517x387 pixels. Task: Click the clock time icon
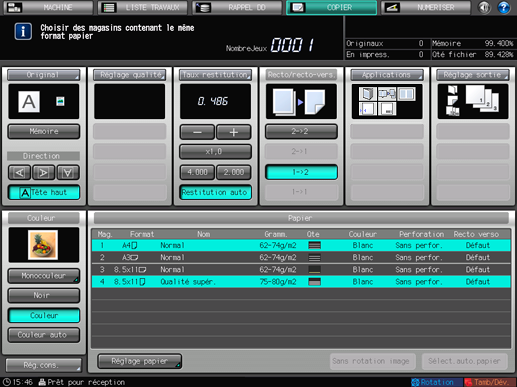[7, 382]
